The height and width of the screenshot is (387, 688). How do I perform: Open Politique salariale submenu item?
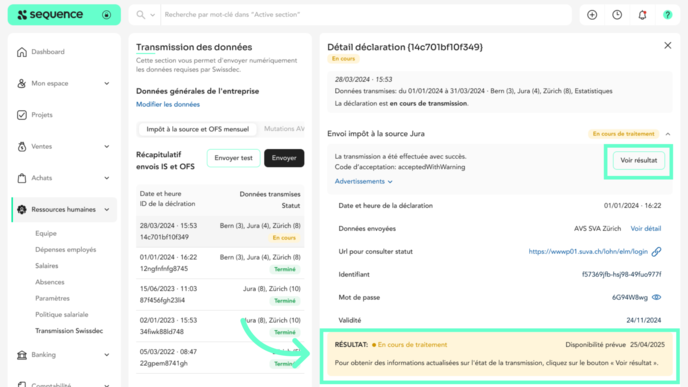point(61,315)
